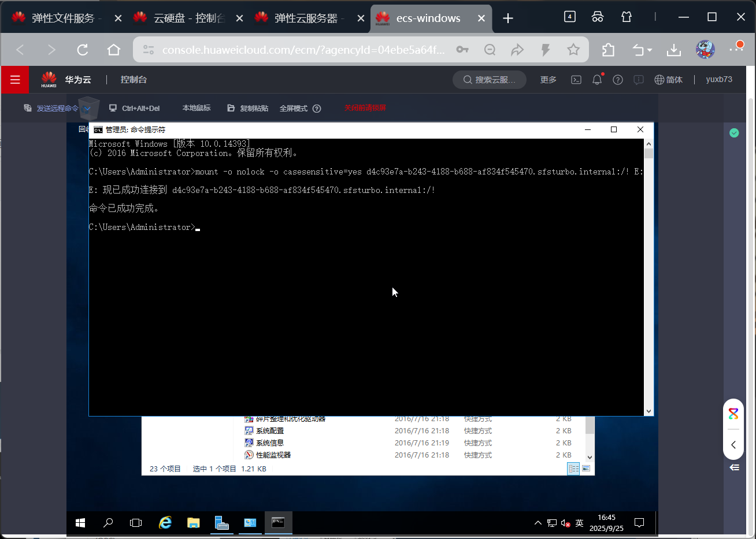The image size is (756, 539).
Task: Select the 本地鼠标 option
Action: click(197, 108)
